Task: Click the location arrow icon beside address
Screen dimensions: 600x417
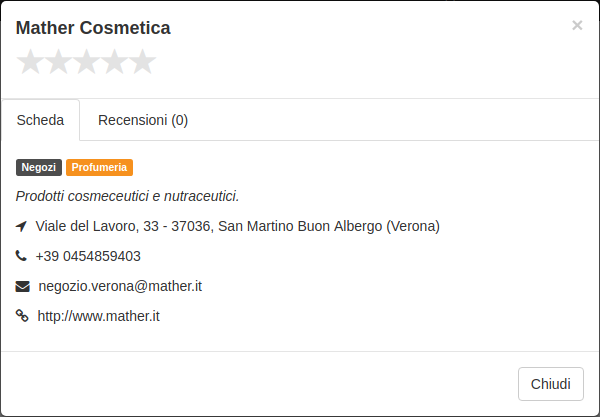Action: [x=21, y=226]
